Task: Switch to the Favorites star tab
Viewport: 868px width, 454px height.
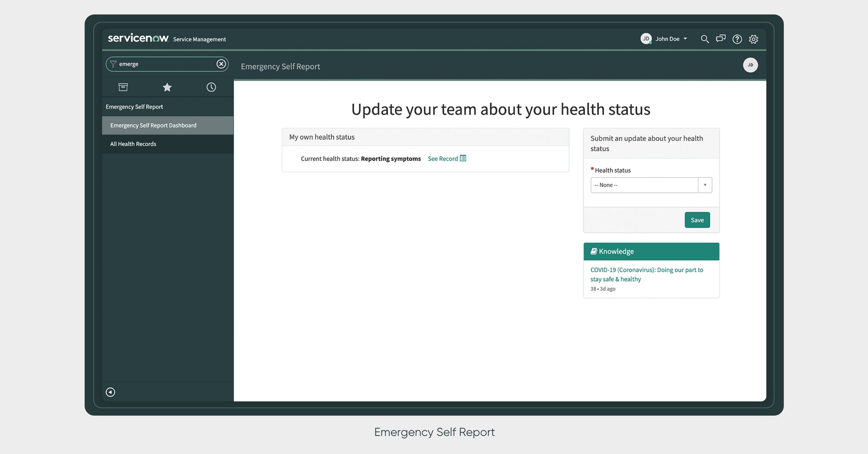Action: tap(167, 87)
